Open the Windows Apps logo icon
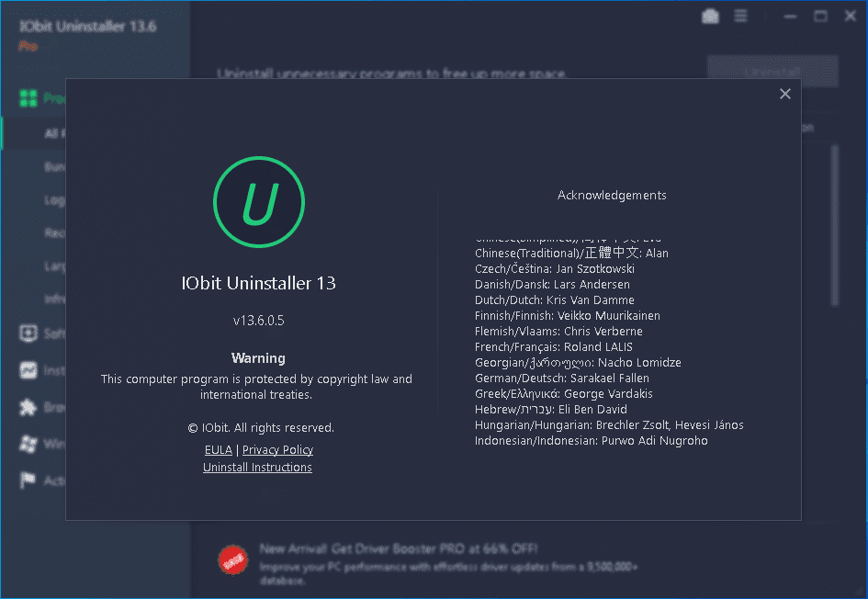Image resolution: width=868 pixels, height=599 pixels. point(28,444)
